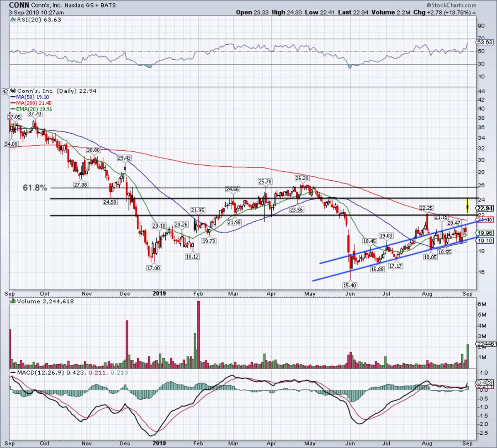Select the 61.8% Fibonacci level label

point(35,188)
